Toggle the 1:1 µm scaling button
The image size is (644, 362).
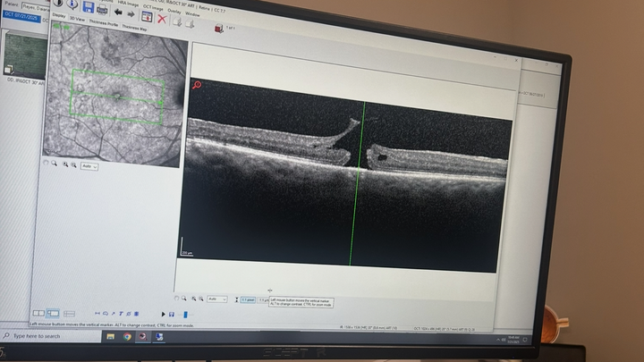point(250,299)
